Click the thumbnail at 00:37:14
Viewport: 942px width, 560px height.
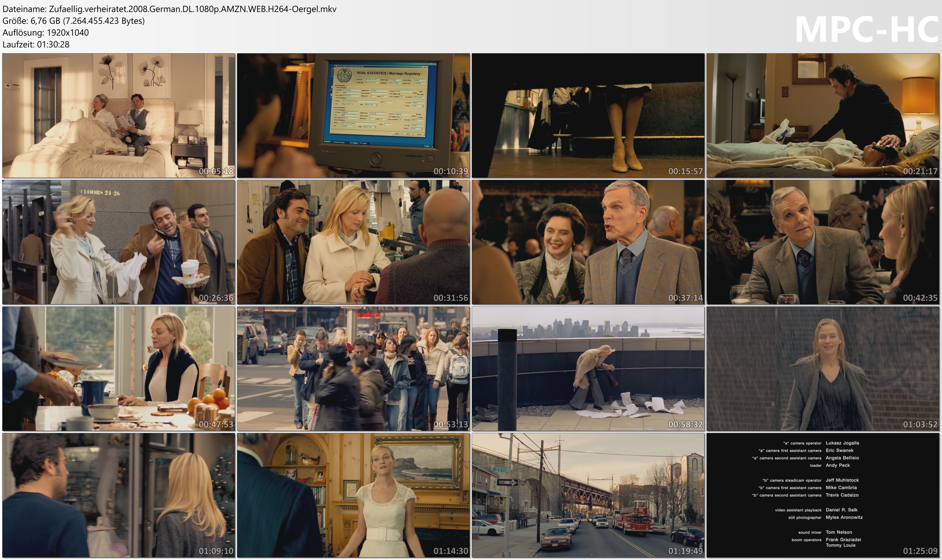(588, 242)
